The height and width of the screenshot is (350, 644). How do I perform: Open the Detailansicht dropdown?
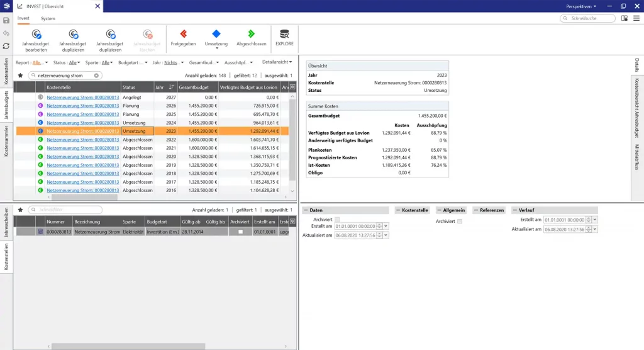point(277,62)
